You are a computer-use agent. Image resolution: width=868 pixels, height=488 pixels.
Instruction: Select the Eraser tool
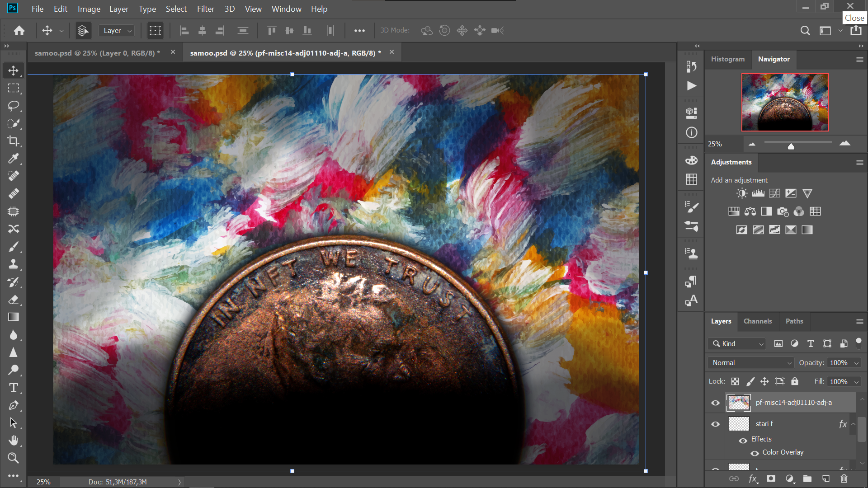coord(13,300)
